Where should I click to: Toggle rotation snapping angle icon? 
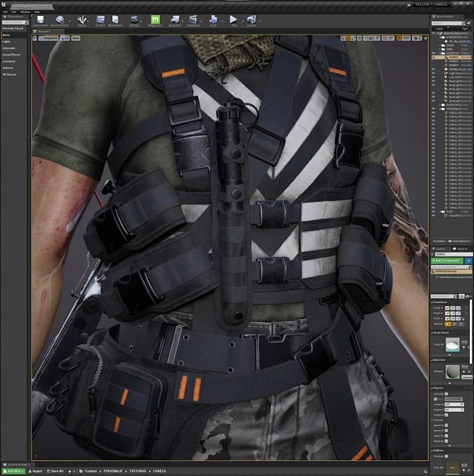click(385, 38)
